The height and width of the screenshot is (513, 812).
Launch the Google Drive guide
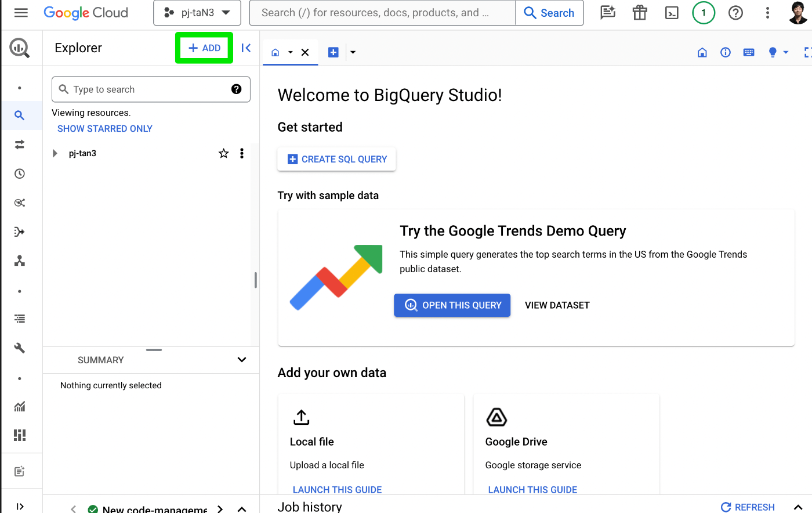(532, 490)
